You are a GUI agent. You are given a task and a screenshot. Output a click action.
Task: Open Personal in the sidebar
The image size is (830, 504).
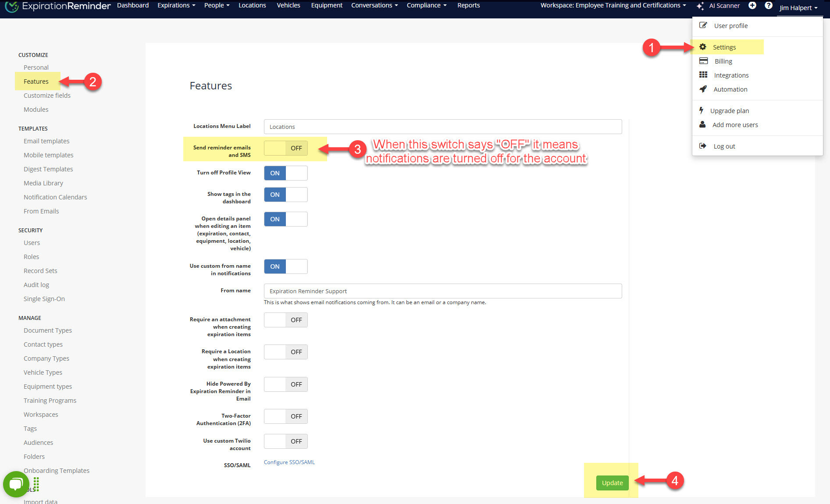(36, 67)
